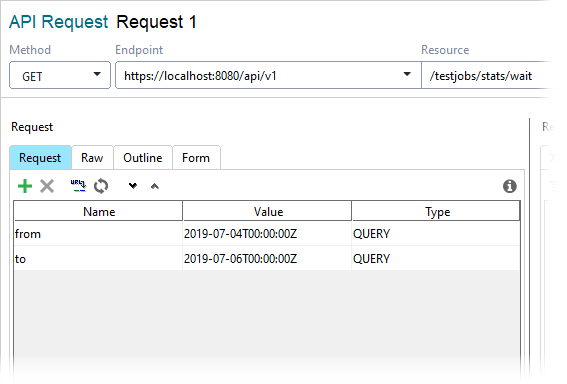
Task: Select the Request tab
Action: [x=40, y=158]
